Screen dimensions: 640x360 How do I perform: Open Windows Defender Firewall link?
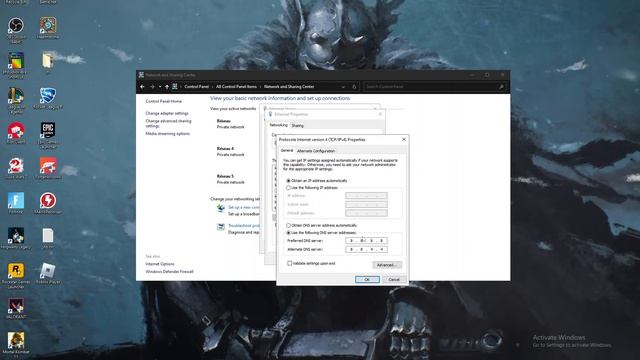point(169,271)
